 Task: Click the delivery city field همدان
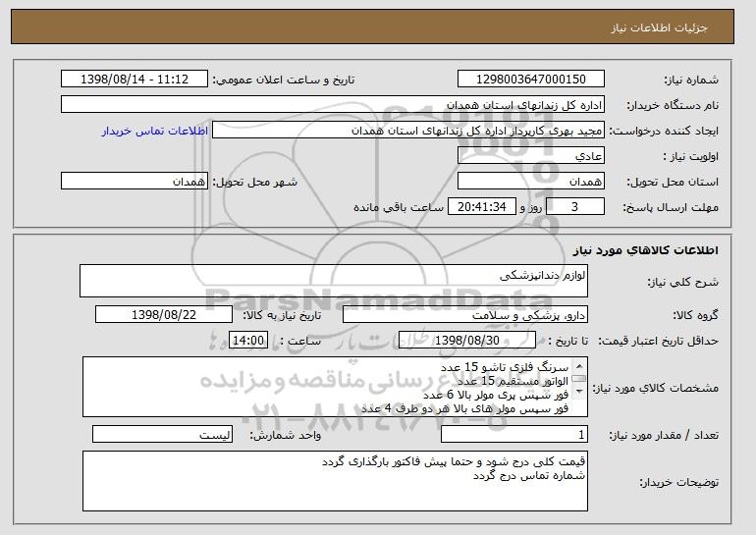coord(135,182)
